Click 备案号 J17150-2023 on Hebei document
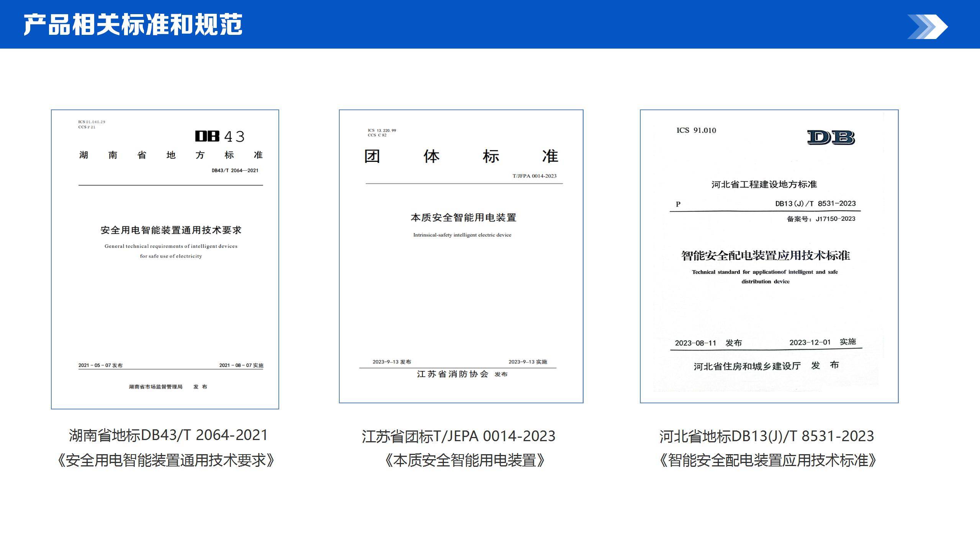 (x=821, y=219)
